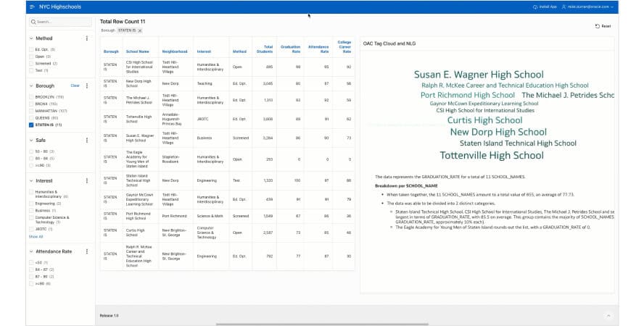Click the scroll-to-top arrow in footer
The height and width of the screenshot is (326, 644).
point(608,315)
